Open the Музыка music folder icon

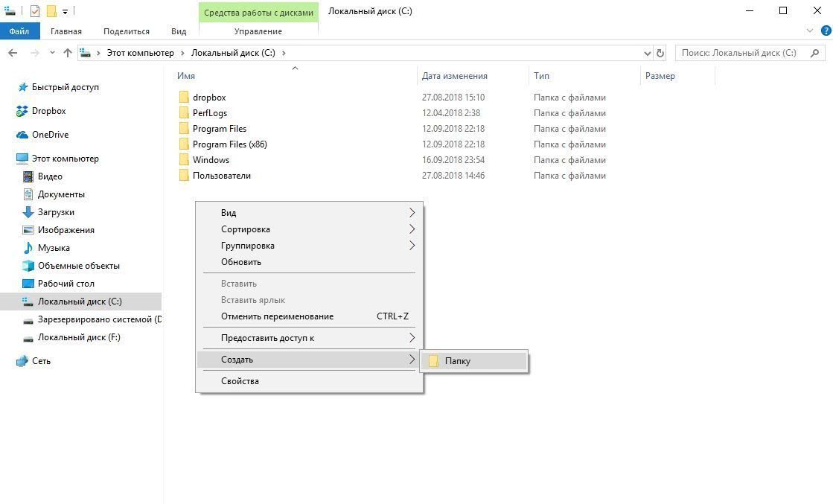click(28, 248)
